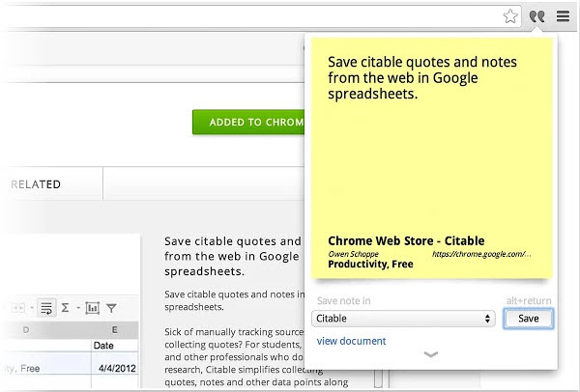The height and width of the screenshot is (392, 580).
Task: Click the bookmark star icon
Action: click(510, 16)
